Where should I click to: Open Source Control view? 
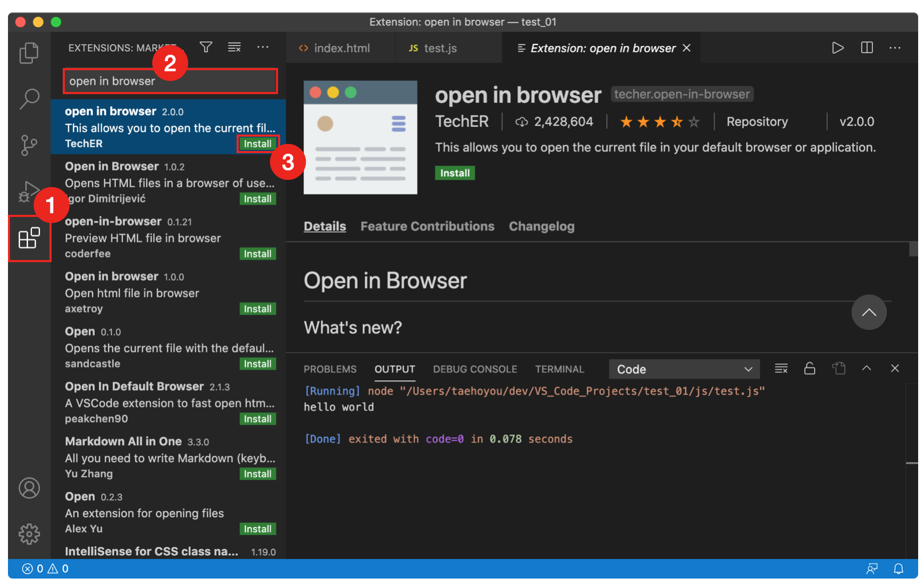[x=29, y=145]
